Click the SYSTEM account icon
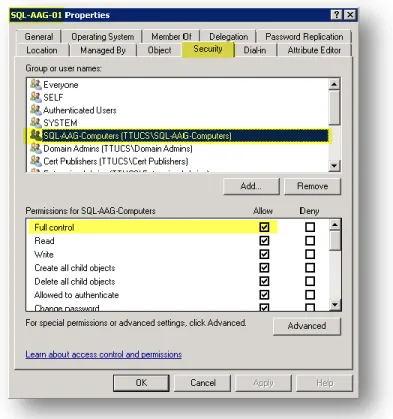The image size is (393, 419). (35, 122)
